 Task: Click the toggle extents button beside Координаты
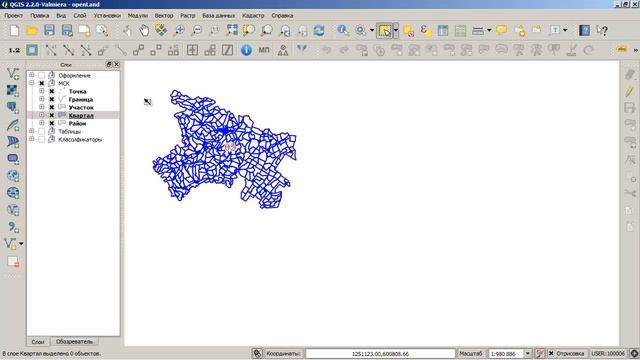click(257, 353)
